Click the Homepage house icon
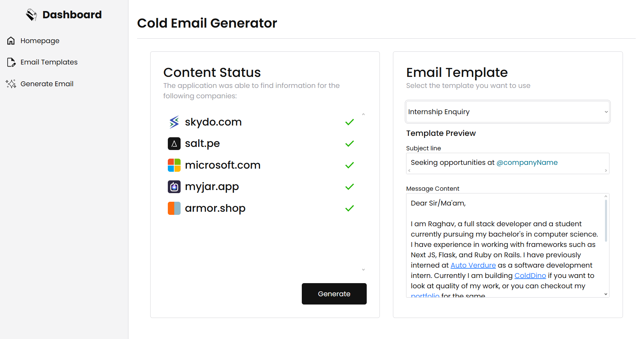The height and width of the screenshot is (339, 644). [x=11, y=41]
